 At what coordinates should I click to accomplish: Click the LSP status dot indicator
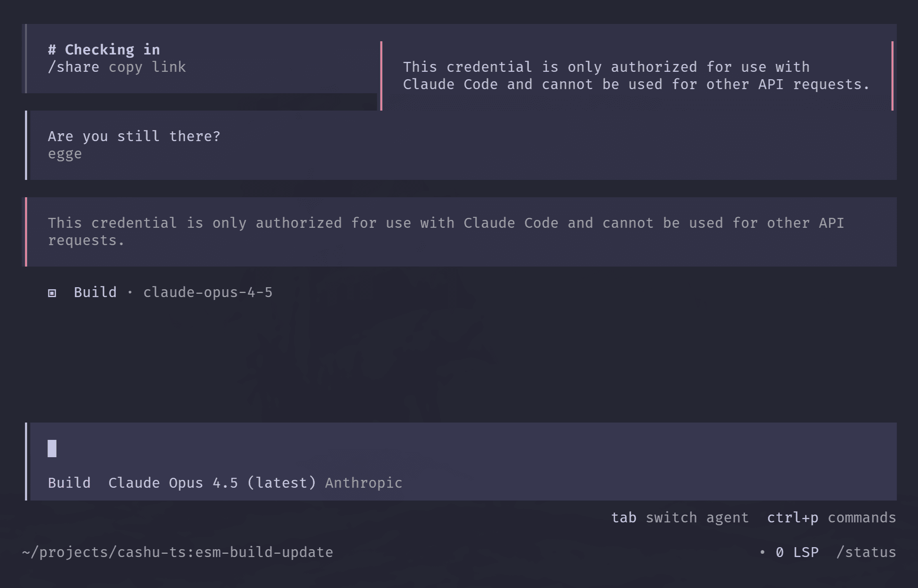(762, 552)
